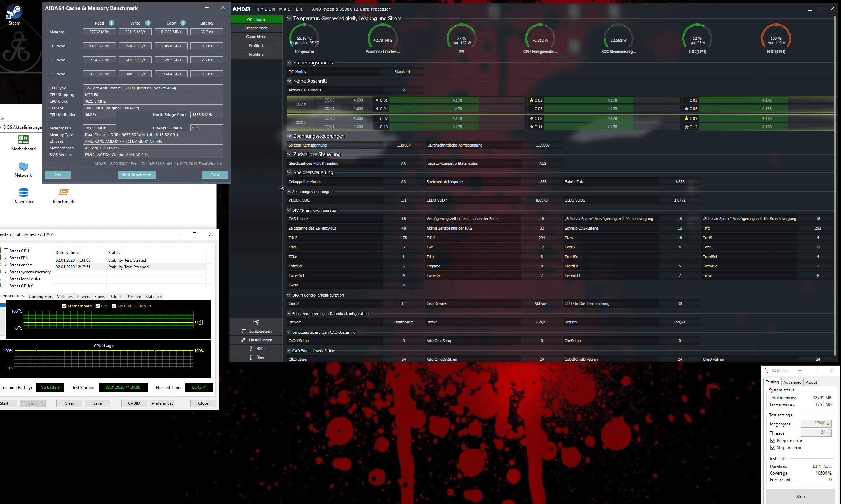Open Über about in Ryzen Master
This screenshot has width=841, height=504.
tap(256, 357)
